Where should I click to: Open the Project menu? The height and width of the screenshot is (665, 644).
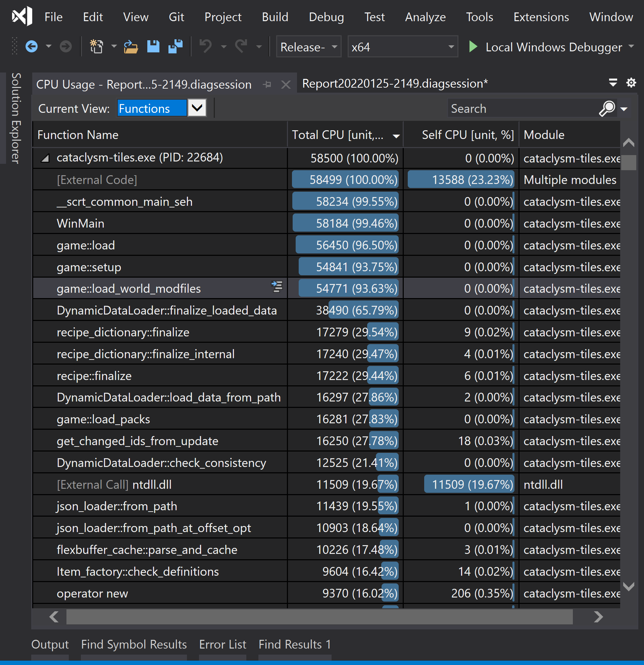223,17
